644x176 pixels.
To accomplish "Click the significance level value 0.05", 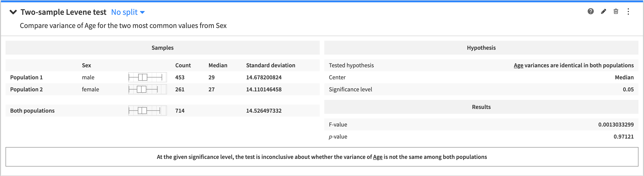I will (628, 89).
